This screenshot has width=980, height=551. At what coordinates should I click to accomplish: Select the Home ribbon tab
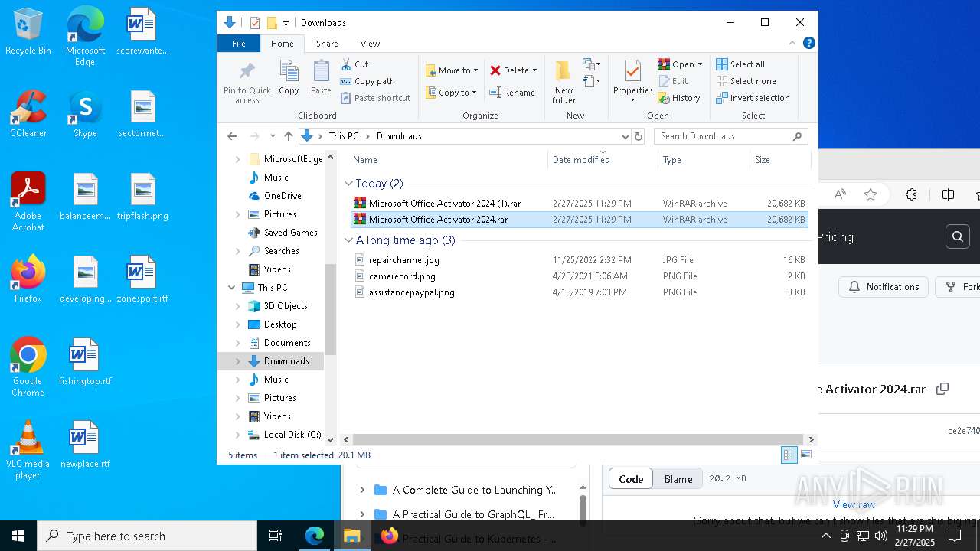coord(283,44)
